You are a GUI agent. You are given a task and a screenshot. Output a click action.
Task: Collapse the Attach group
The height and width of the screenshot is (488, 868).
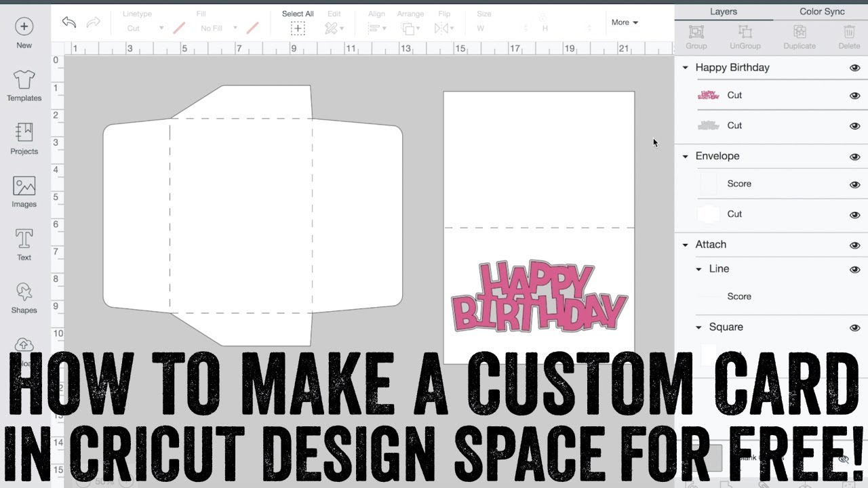coord(685,245)
